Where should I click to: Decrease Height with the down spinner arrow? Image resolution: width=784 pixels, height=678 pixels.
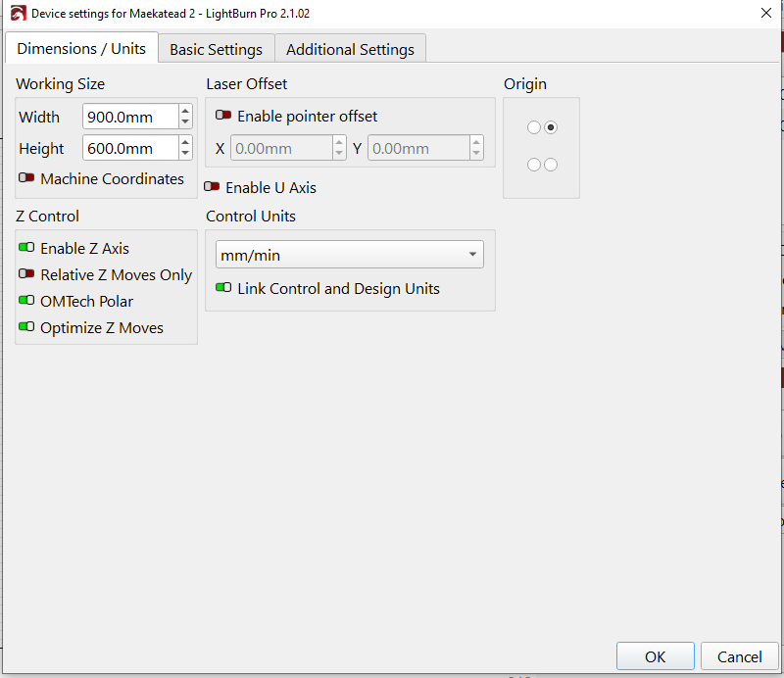pos(185,154)
